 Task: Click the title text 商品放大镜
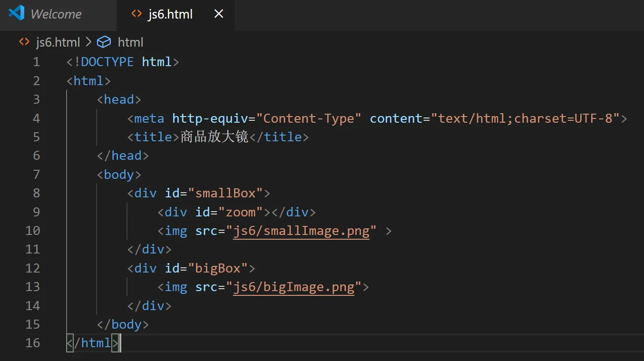215,137
